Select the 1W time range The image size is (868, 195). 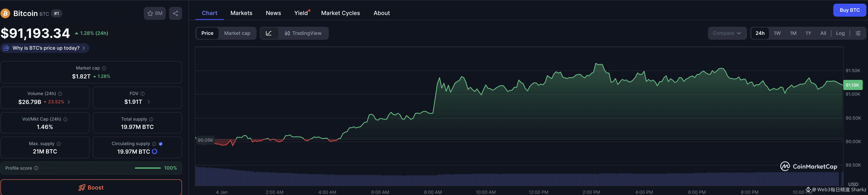[x=777, y=33]
